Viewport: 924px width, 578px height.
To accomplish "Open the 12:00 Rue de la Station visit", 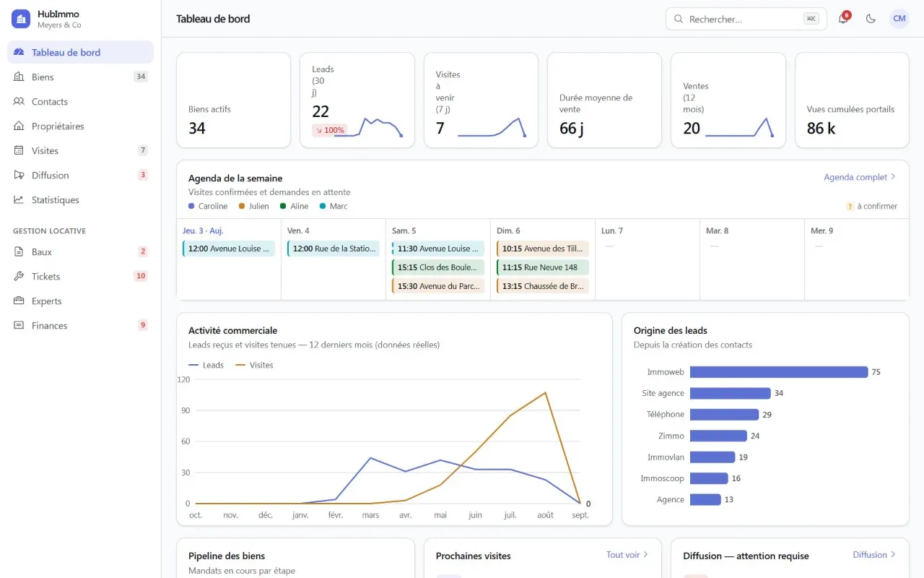I will 334,249.
